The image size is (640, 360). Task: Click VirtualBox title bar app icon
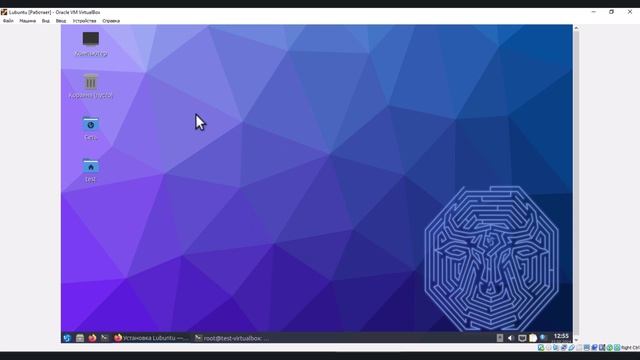(x=4, y=12)
